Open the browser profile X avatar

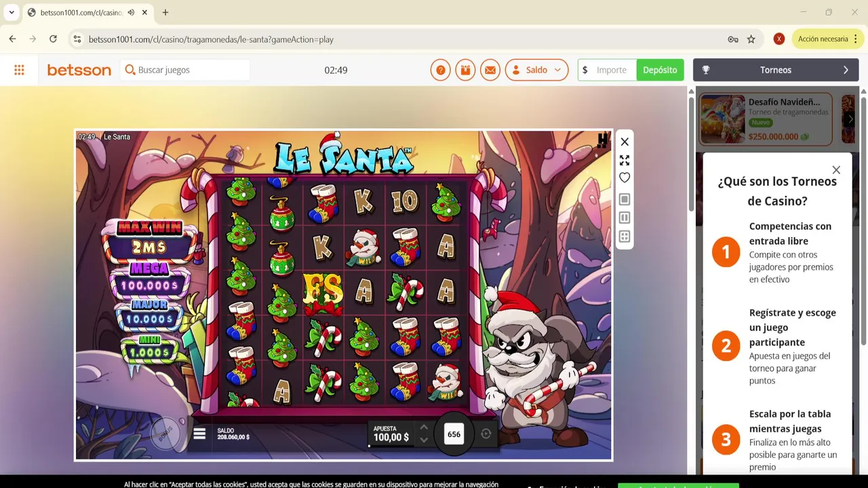779,39
